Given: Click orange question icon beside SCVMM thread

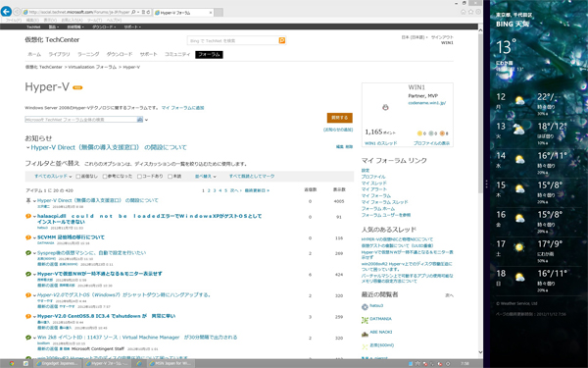Looking at the screenshot, I should click(28, 237).
